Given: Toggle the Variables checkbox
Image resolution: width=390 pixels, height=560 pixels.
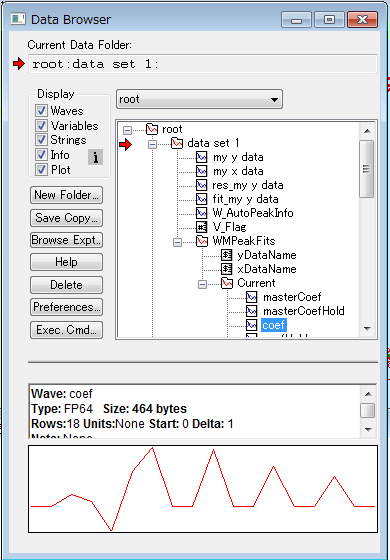Looking at the screenshot, I should (x=41, y=125).
